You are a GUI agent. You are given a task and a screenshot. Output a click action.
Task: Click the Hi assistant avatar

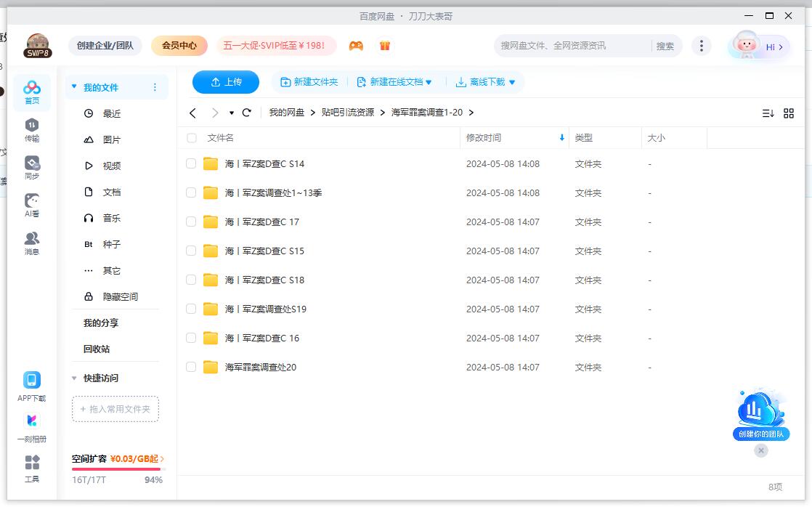(746, 46)
